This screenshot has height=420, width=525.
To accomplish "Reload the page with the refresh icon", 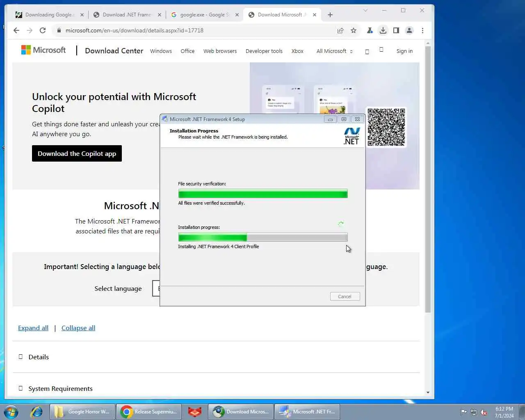I will pyautogui.click(x=43, y=30).
